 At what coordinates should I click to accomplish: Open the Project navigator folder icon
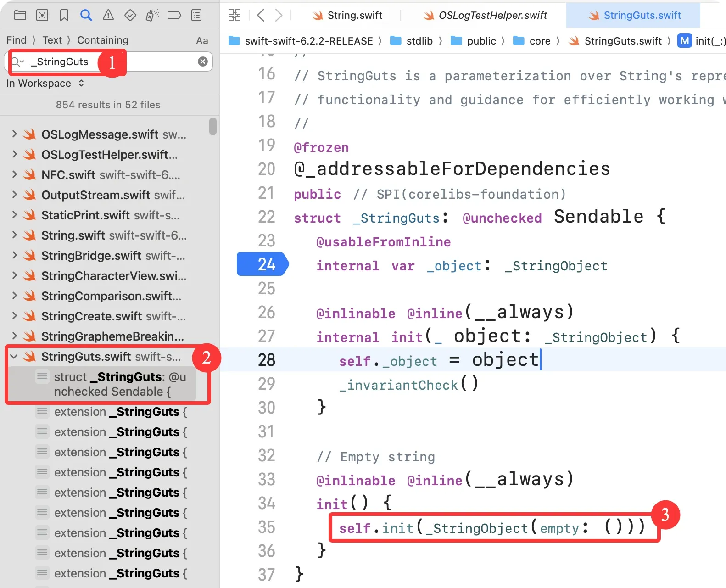[x=20, y=15]
